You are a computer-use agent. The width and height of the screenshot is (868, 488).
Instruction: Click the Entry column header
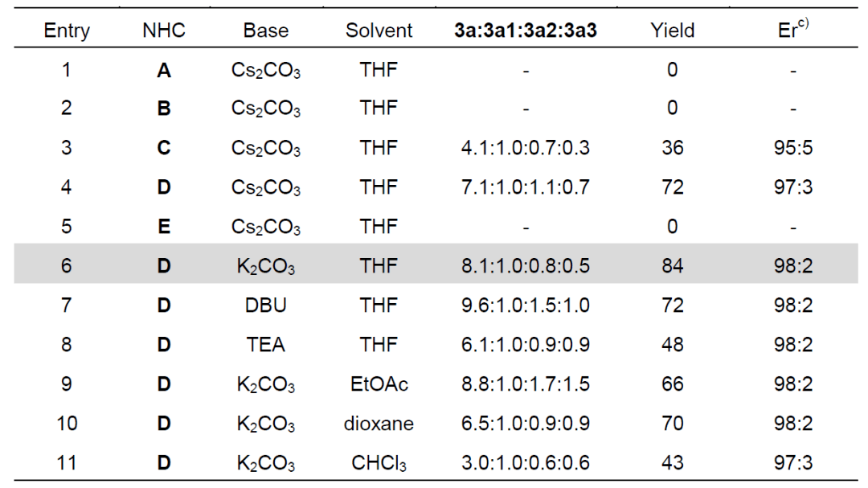coord(67,31)
